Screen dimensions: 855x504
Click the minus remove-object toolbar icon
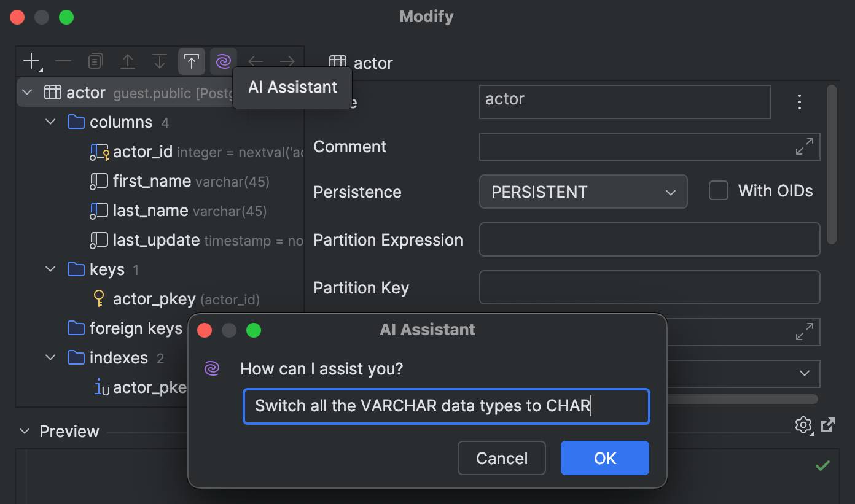pyautogui.click(x=63, y=61)
